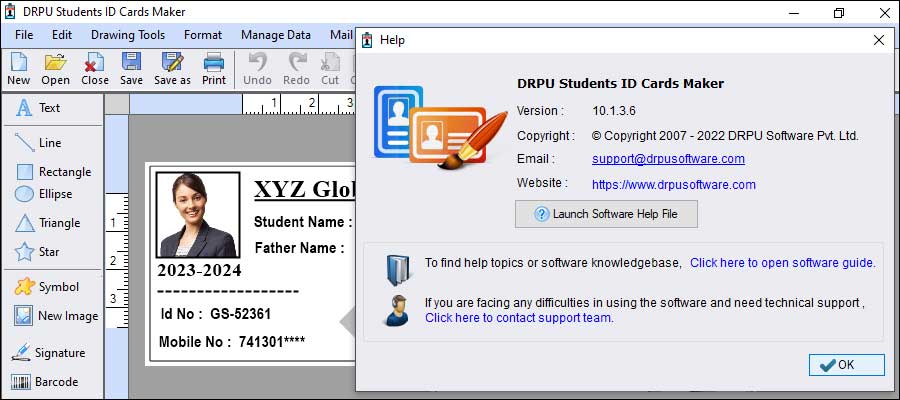Select the student photo on ID card
Image resolution: width=900 pixels, height=400 pixels.
[198, 215]
